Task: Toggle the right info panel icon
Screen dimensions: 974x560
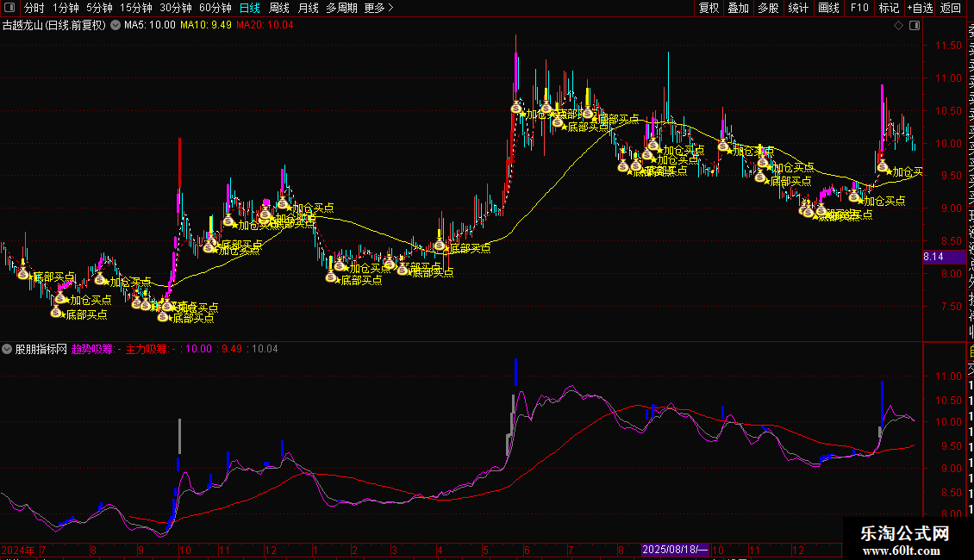Action: (915, 26)
